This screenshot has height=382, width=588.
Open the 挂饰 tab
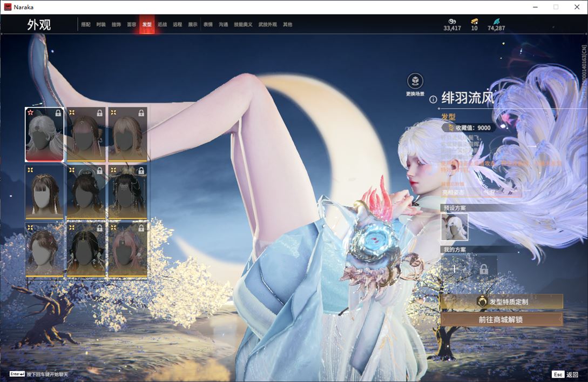(116, 24)
